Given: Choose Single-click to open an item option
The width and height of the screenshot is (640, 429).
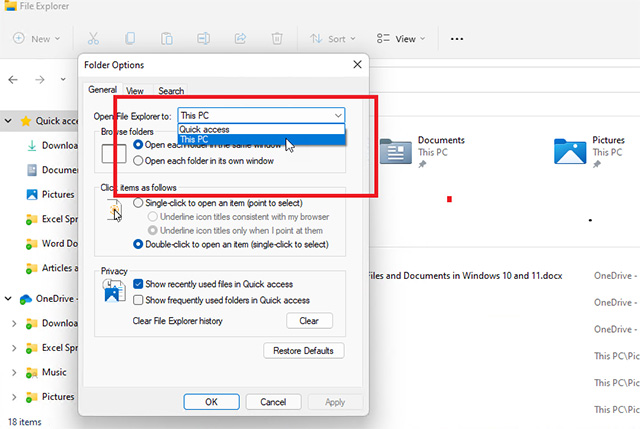Looking at the screenshot, I should pos(139,202).
